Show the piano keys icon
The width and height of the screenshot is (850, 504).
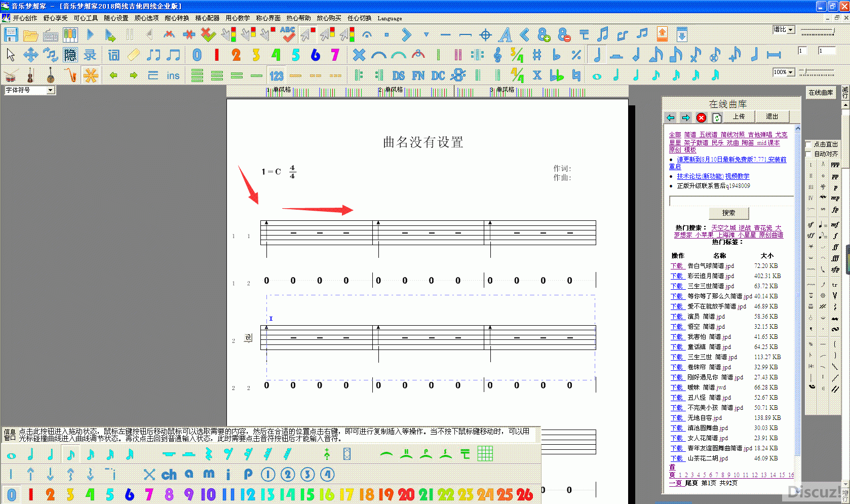[x=70, y=34]
